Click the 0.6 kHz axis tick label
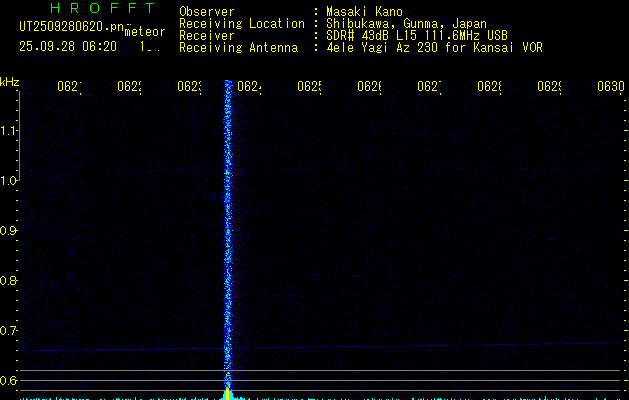629x400 pixels. tap(8, 380)
